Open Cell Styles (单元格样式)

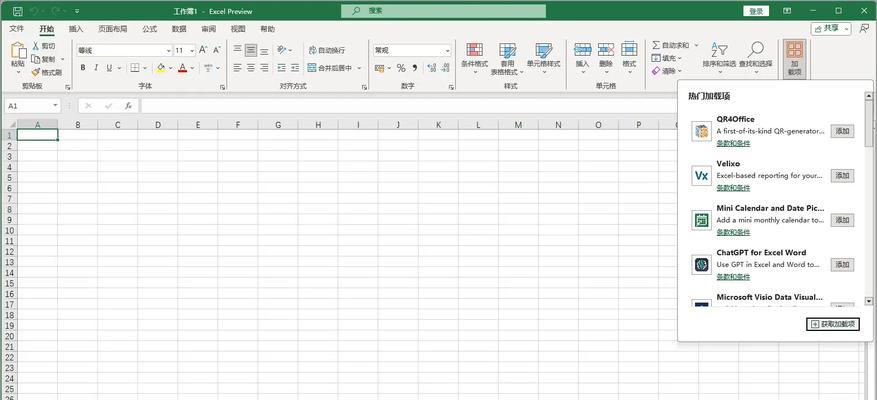coord(544,58)
